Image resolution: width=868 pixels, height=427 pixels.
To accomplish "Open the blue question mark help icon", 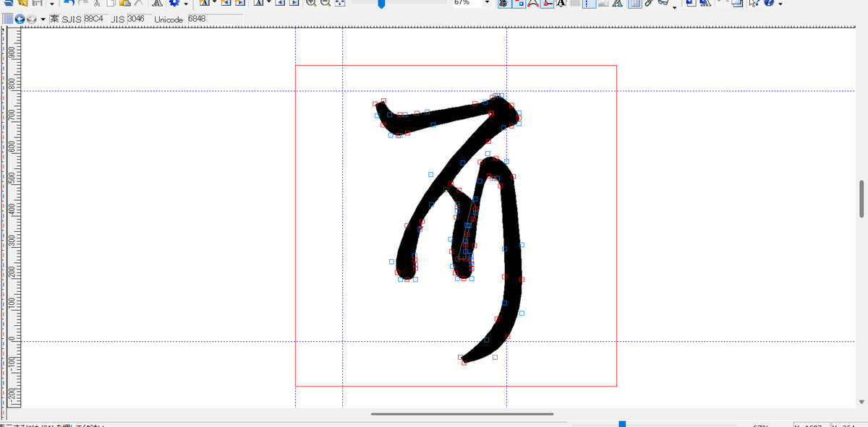I will (769, 3).
